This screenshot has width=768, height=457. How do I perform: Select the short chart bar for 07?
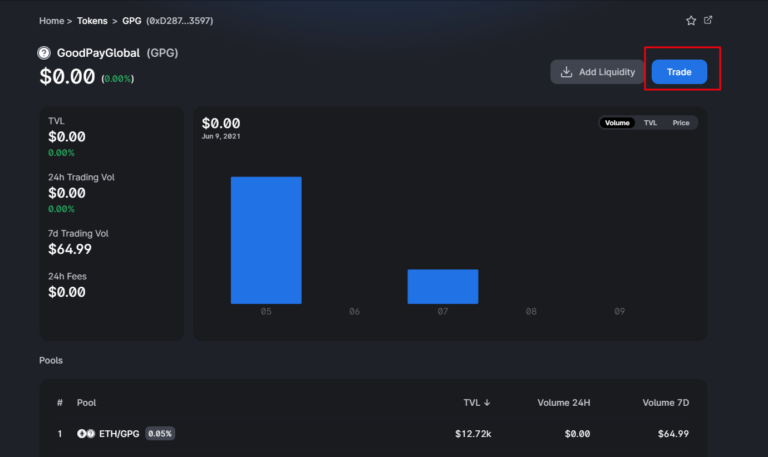(x=442, y=286)
